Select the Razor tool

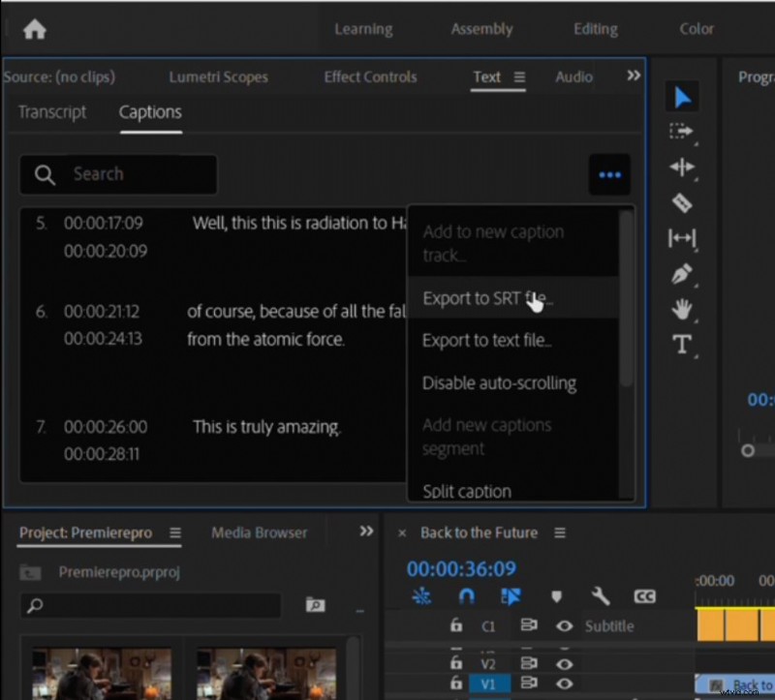(x=681, y=202)
